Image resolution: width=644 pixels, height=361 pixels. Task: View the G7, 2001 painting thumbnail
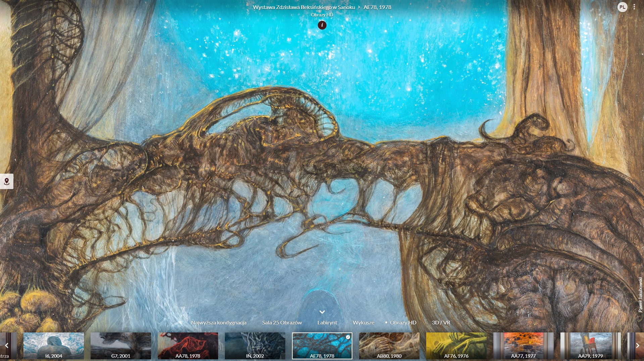121,346
